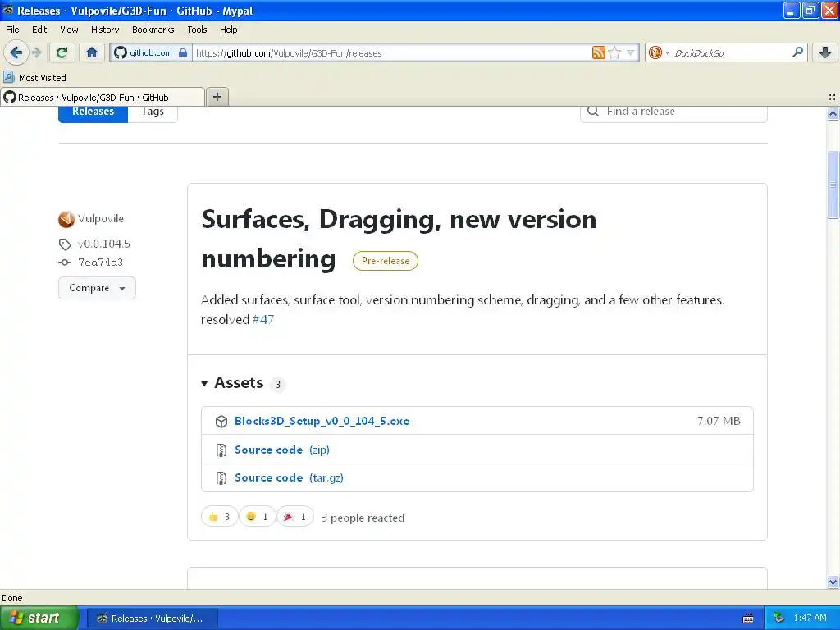The height and width of the screenshot is (630, 840).
Task: Open the Windows Start button
Action: pyautogui.click(x=39, y=618)
